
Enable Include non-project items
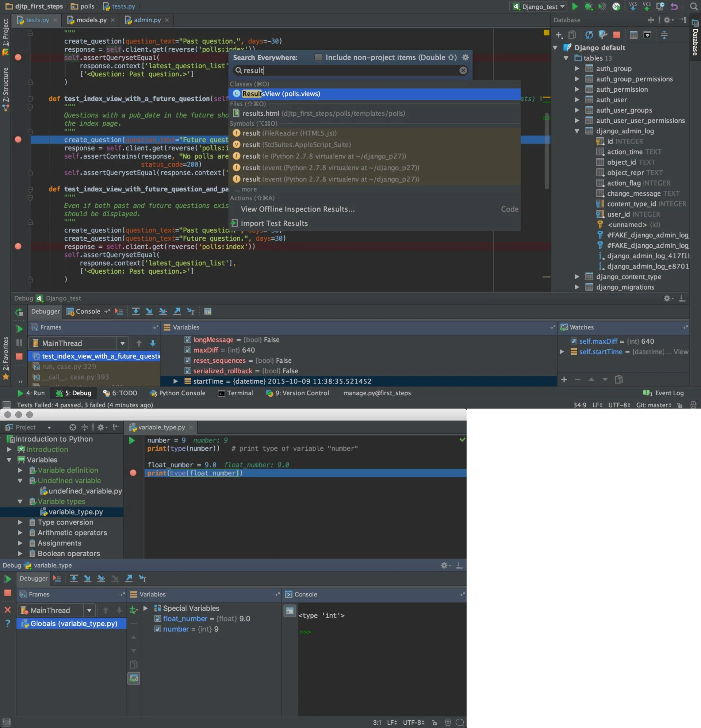pyautogui.click(x=318, y=58)
